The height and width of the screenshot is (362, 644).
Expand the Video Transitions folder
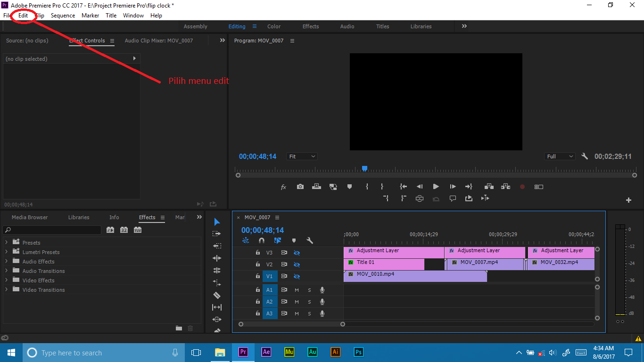click(x=7, y=289)
